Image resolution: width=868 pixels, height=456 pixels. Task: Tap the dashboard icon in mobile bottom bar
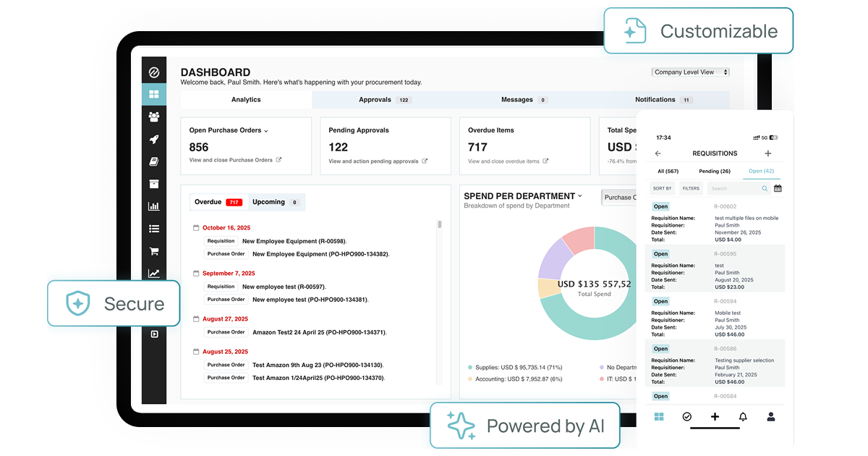[x=659, y=417]
